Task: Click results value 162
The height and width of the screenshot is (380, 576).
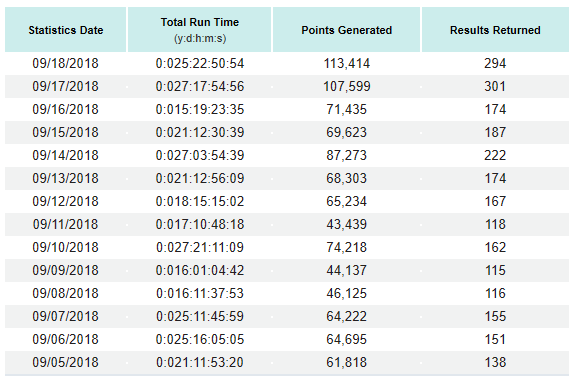Action: pyautogui.click(x=495, y=247)
